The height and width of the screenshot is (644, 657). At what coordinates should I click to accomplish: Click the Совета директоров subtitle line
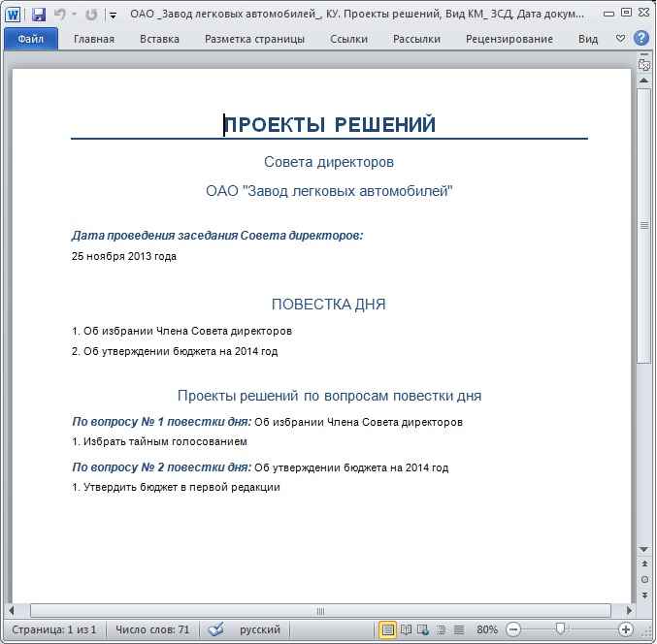click(329, 162)
